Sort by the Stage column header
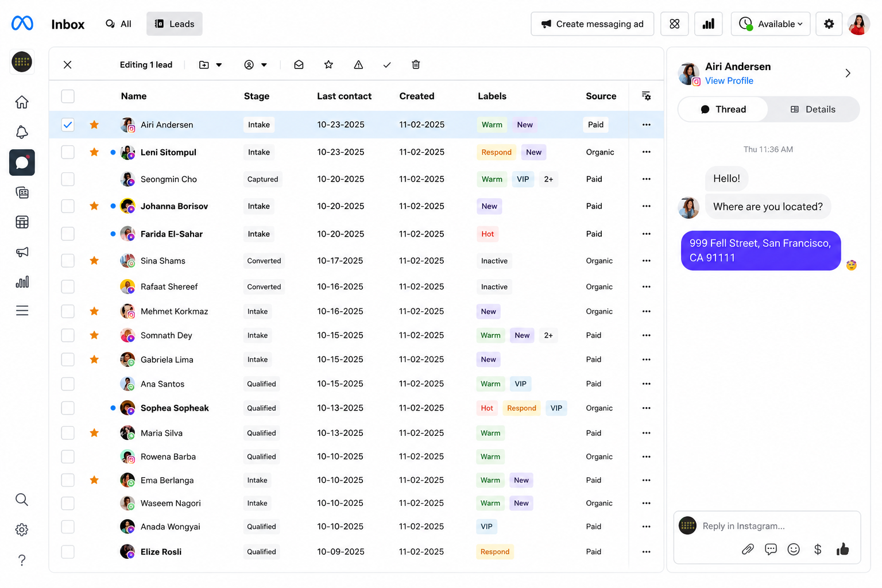The image size is (882, 588). click(x=257, y=96)
